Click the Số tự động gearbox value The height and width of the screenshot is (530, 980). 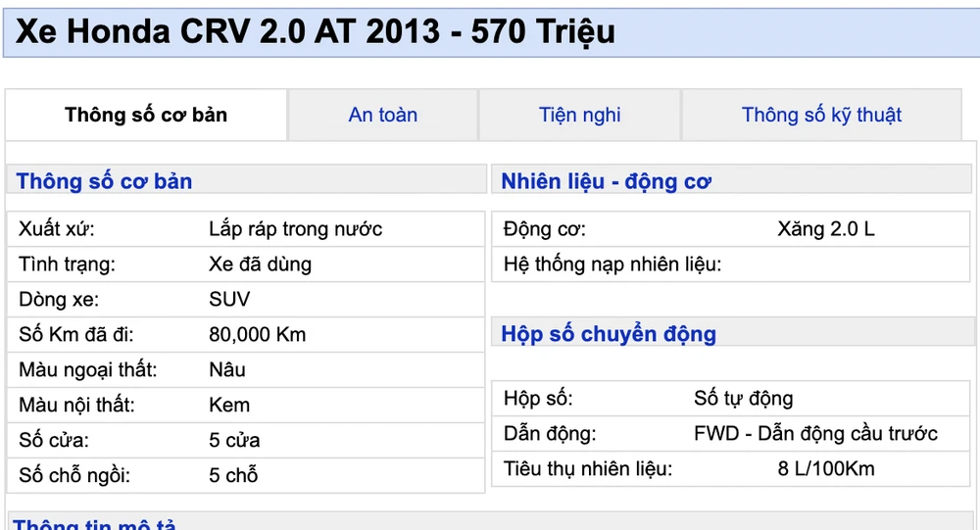pyautogui.click(x=743, y=399)
